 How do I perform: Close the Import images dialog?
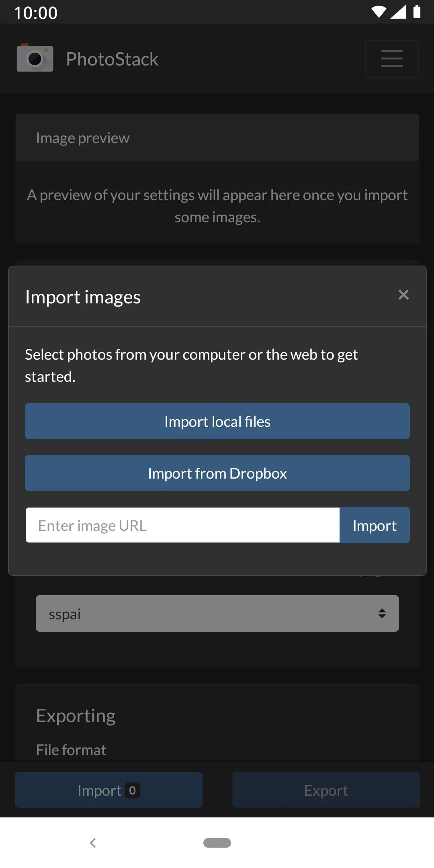point(403,295)
